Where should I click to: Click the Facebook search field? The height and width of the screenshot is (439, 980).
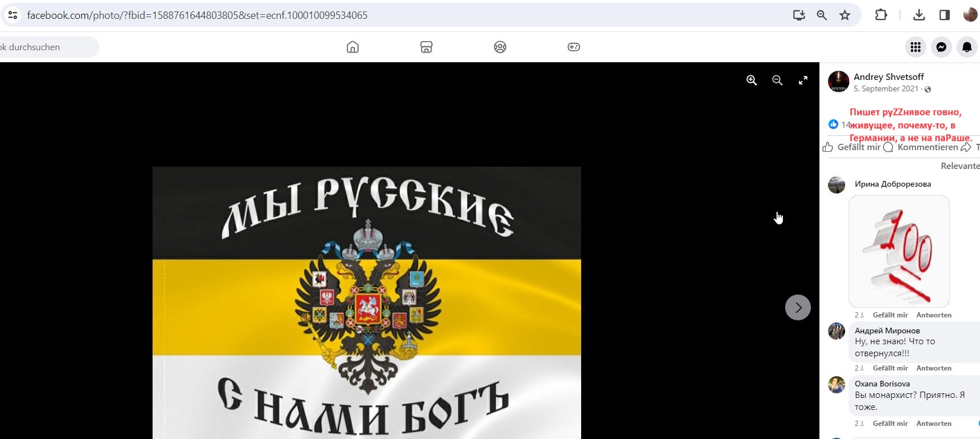(49, 47)
